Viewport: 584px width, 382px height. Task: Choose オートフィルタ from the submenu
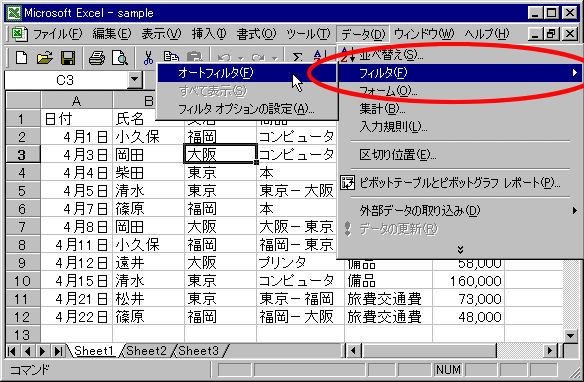click(x=247, y=73)
